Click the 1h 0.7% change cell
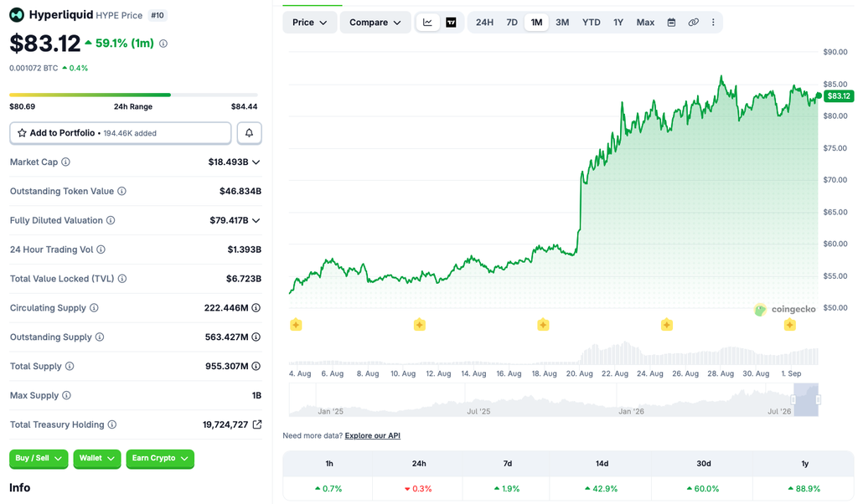 328,489
